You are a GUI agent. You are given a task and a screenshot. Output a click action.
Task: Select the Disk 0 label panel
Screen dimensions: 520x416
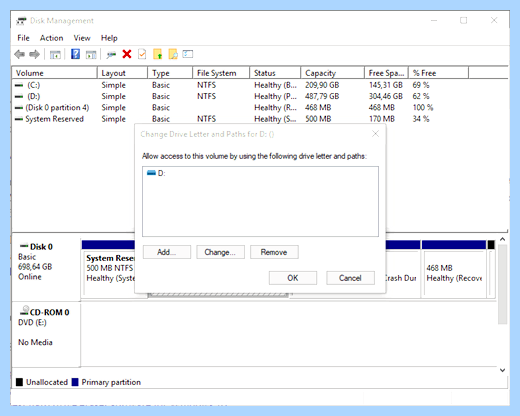pyautogui.click(x=46, y=267)
